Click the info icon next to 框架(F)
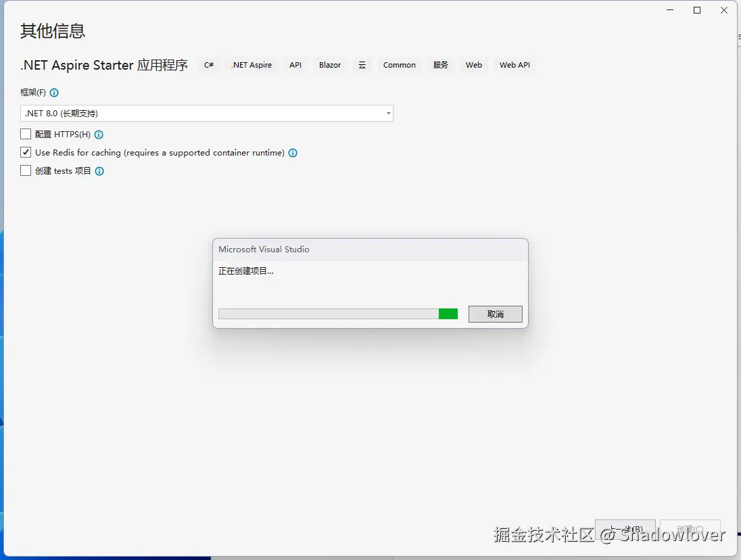The height and width of the screenshot is (560, 741). pyautogui.click(x=54, y=93)
